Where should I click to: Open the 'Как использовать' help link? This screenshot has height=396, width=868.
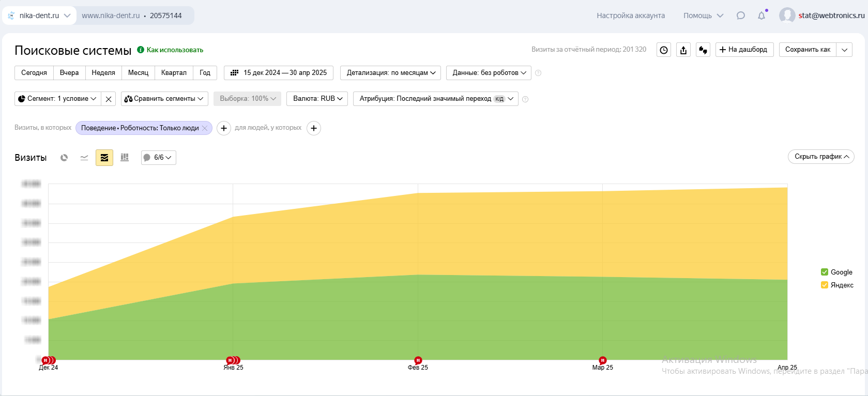pyautogui.click(x=175, y=50)
